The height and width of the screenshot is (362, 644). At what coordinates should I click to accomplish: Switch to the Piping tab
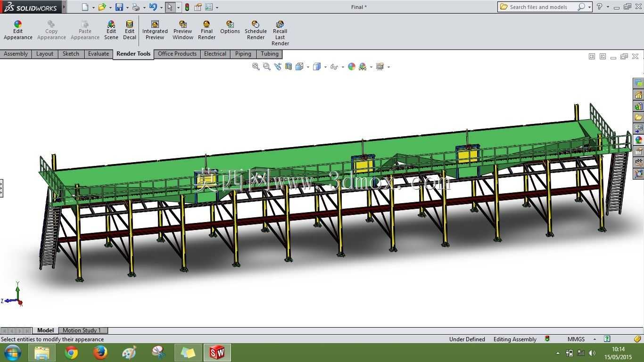[x=243, y=54]
